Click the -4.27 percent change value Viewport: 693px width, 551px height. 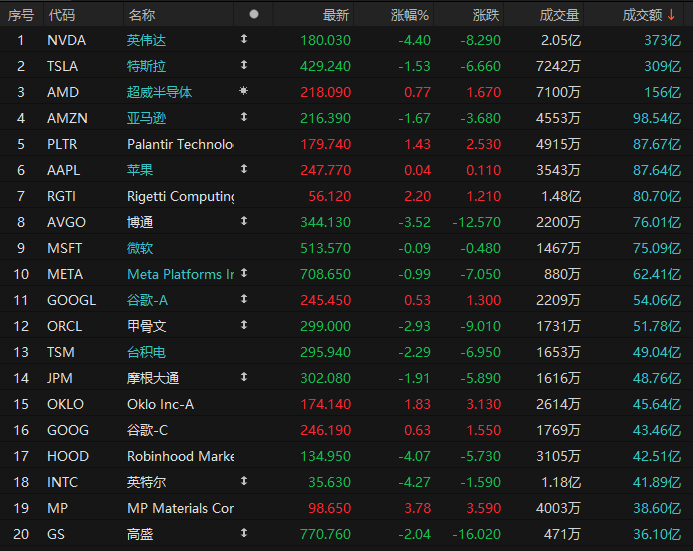pos(415,483)
